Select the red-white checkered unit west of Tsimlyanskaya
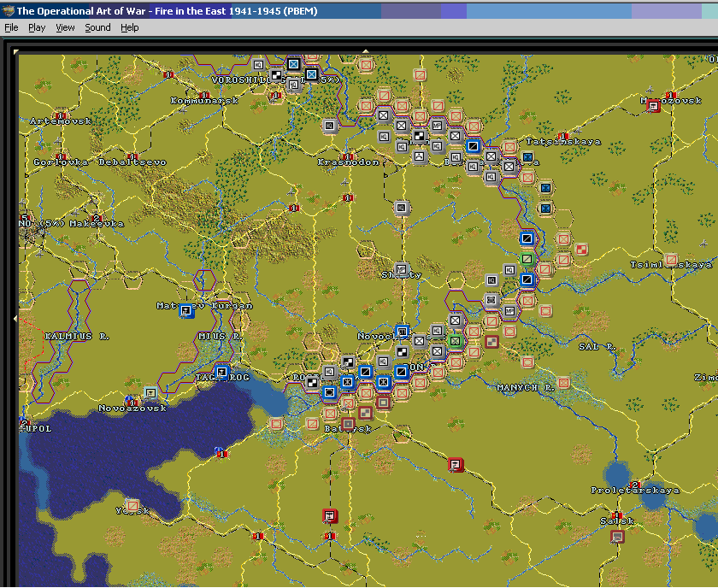718x588 pixels. 581,249
